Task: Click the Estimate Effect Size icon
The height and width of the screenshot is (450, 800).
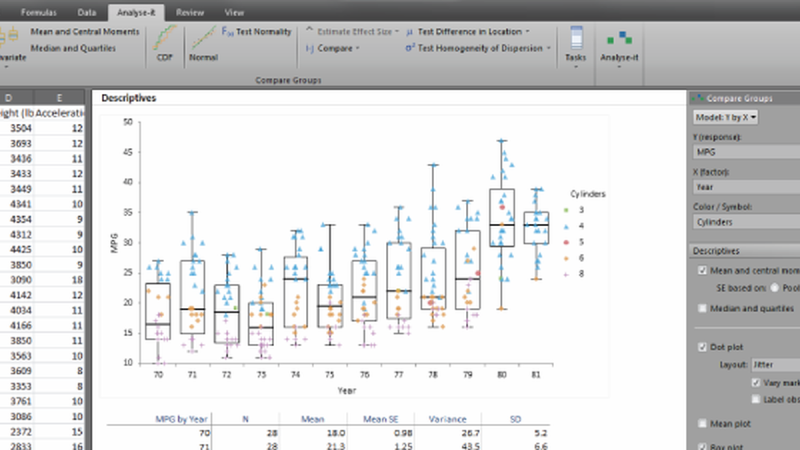Action: point(309,31)
